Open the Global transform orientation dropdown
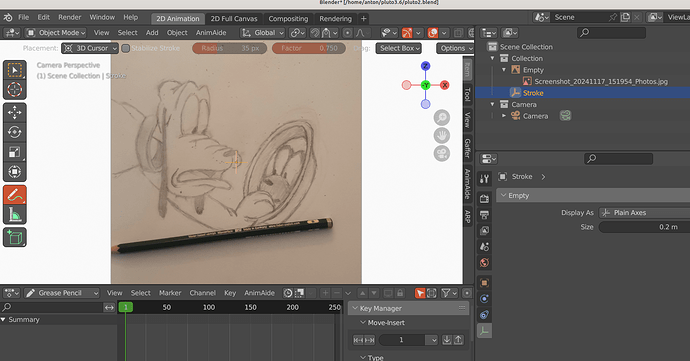This screenshot has height=361, width=690. [x=263, y=33]
